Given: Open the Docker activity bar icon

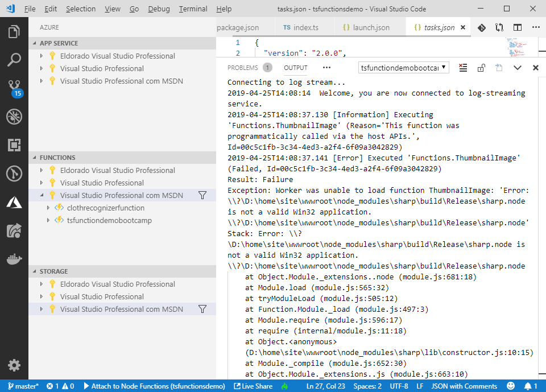Looking at the screenshot, I should [x=14, y=259].
